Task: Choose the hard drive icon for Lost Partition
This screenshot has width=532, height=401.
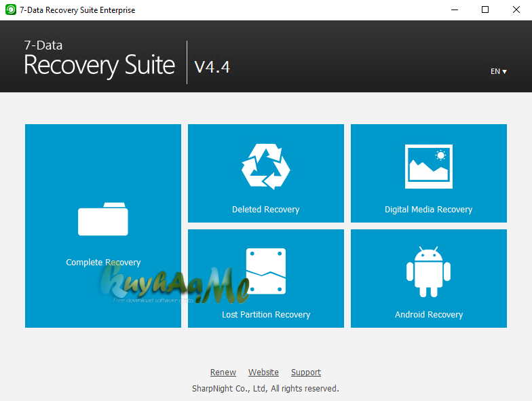Action: tap(266, 271)
